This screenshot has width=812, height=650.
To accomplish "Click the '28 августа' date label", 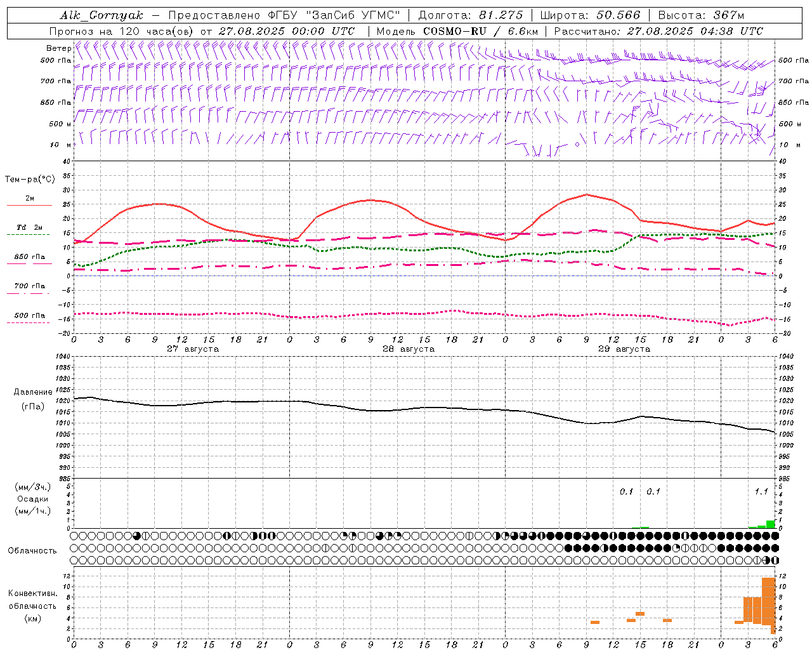I will [x=409, y=349].
